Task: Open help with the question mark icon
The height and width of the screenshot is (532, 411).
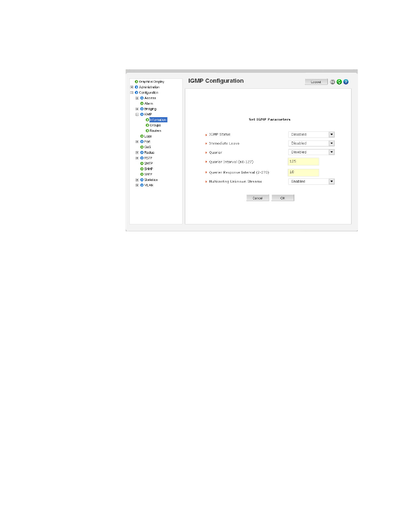Action: click(346, 82)
